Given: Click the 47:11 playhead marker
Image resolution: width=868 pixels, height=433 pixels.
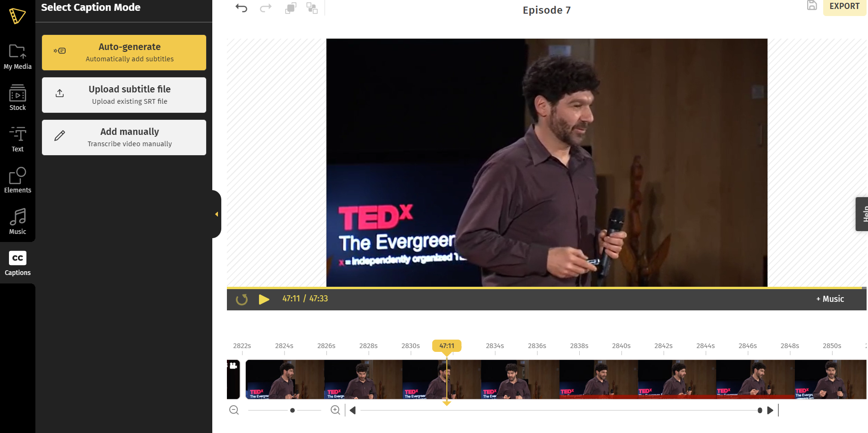Looking at the screenshot, I should [447, 346].
